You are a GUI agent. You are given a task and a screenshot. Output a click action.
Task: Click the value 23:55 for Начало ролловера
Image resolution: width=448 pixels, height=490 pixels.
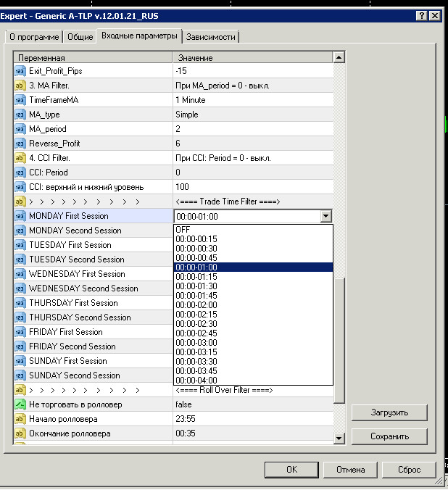[x=186, y=419]
